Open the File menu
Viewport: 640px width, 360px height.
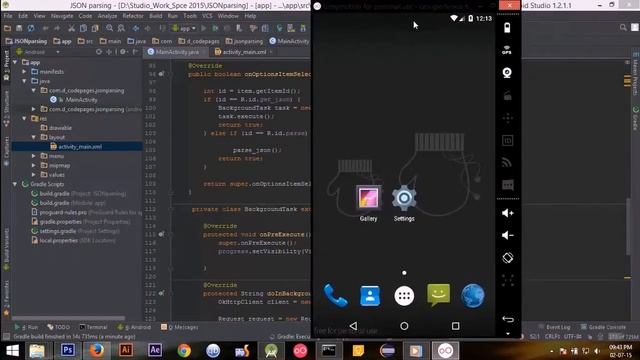pyautogui.click(x=8, y=16)
